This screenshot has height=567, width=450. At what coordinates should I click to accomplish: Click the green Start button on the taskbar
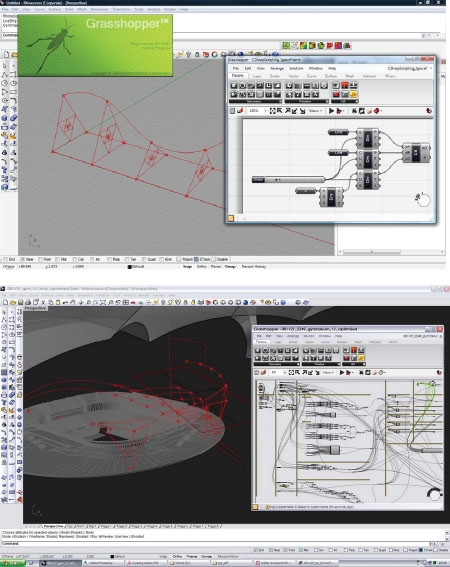13,563
